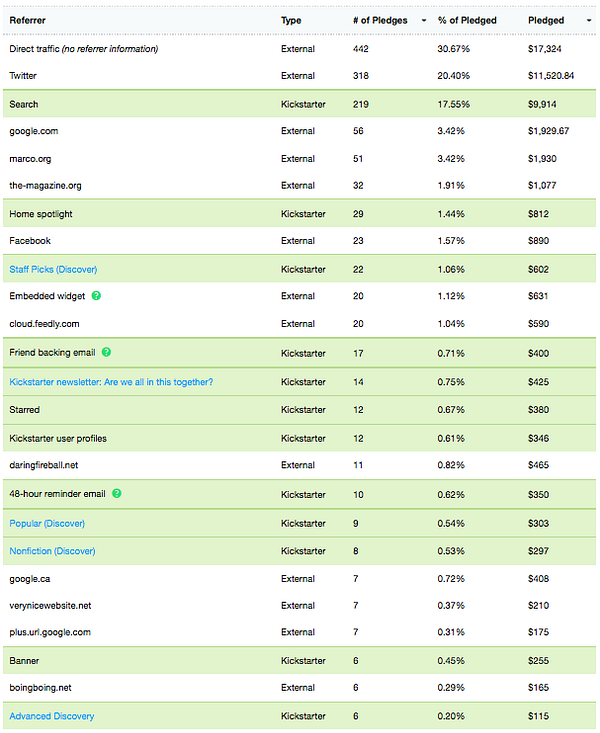Select the Search referrer name
Image resolution: width=600 pixels, height=733 pixels.
(x=24, y=104)
